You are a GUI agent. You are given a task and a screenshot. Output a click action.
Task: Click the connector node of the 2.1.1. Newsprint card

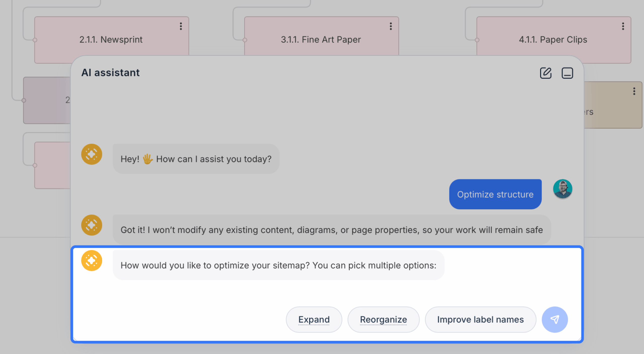pyautogui.click(x=35, y=40)
